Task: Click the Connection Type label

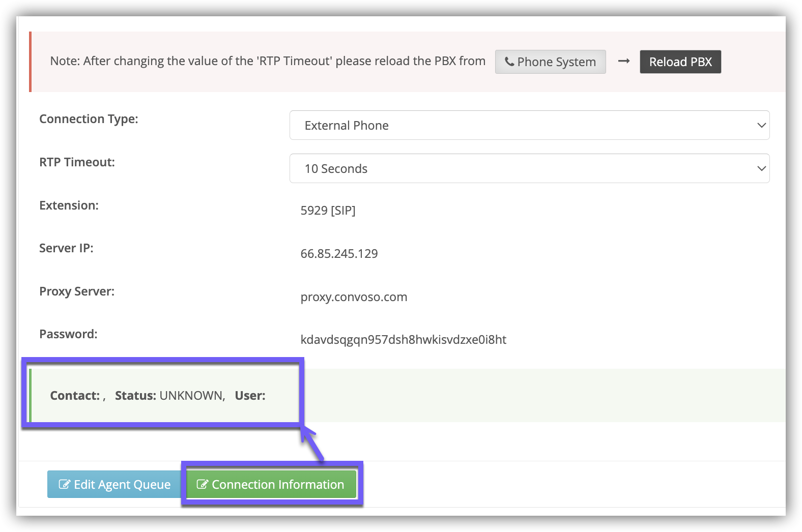Action: (89, 119)
